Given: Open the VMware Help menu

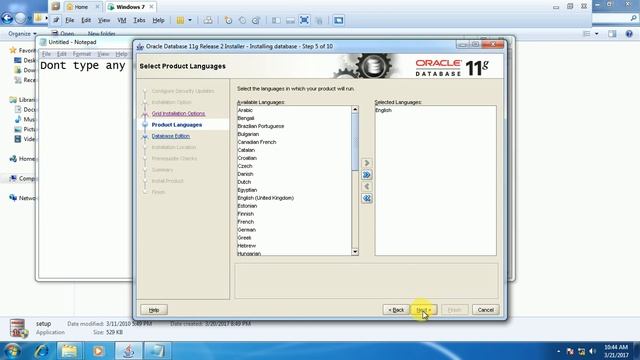Looking at the screenshot, I should 158,20.
